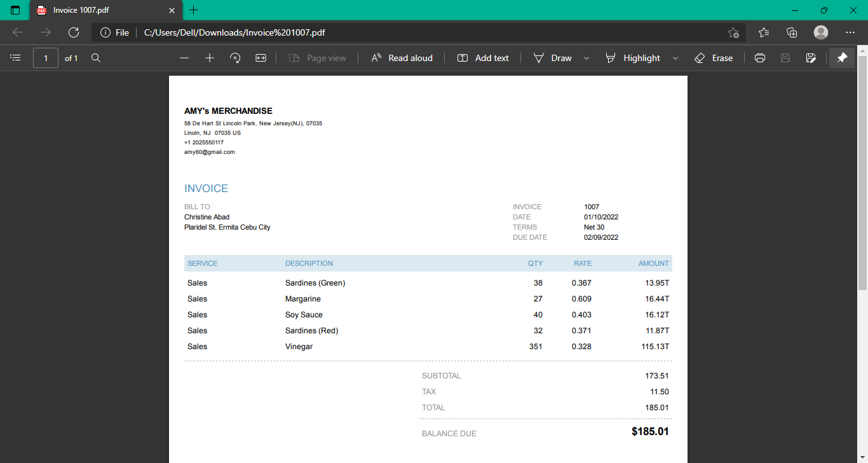Open a new browser tab
The height and width of the screenshot is (463, 868).
pyautogui.click(x=194, y=10)
